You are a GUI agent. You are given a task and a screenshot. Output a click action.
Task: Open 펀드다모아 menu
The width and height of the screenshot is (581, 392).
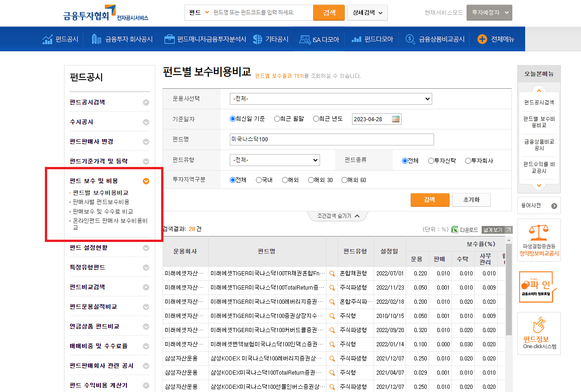pyautogui.click(x=372, y=39)
